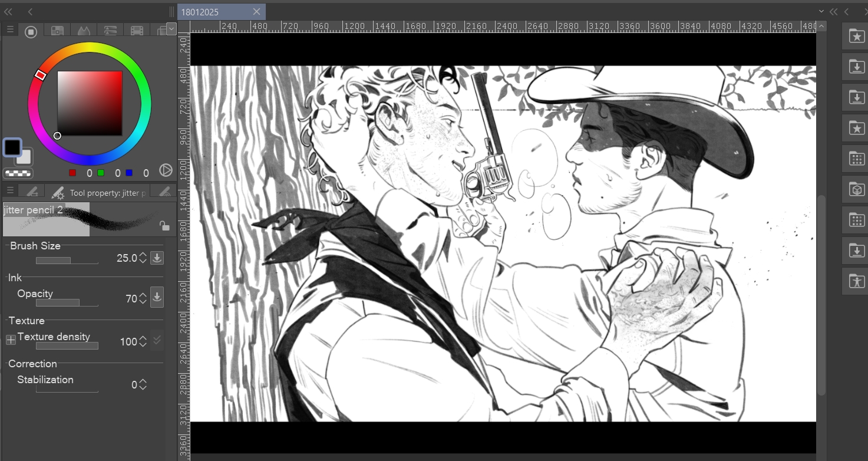The width and height of the screenshot is (868, 461).
Task: Open the canvas tab list dropdown arrow
Action: click(x=821, y=11)
